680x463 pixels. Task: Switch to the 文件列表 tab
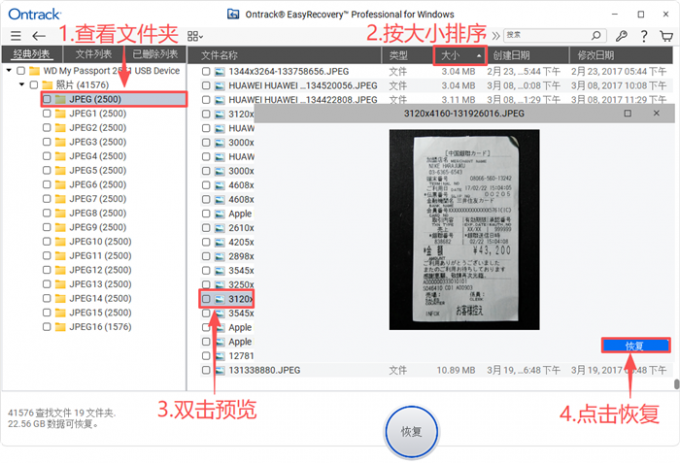[93, 54]
